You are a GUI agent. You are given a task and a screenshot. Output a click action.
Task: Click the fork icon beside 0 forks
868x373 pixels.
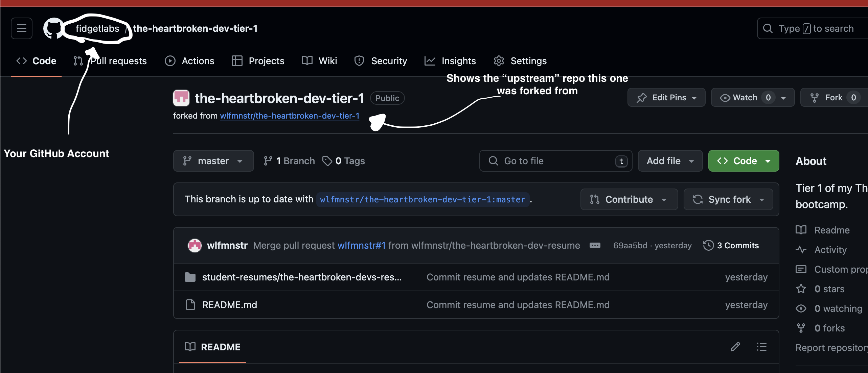pos(801,328)
